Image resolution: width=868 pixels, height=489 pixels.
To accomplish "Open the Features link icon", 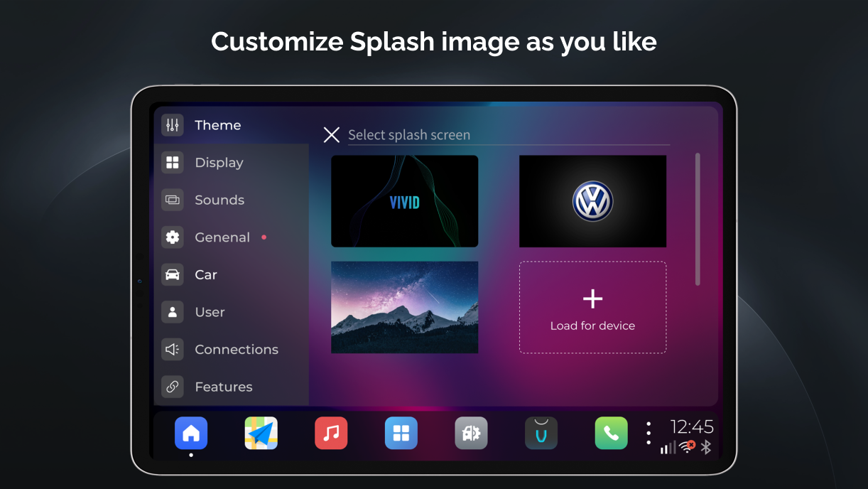I will click(172, 387).
